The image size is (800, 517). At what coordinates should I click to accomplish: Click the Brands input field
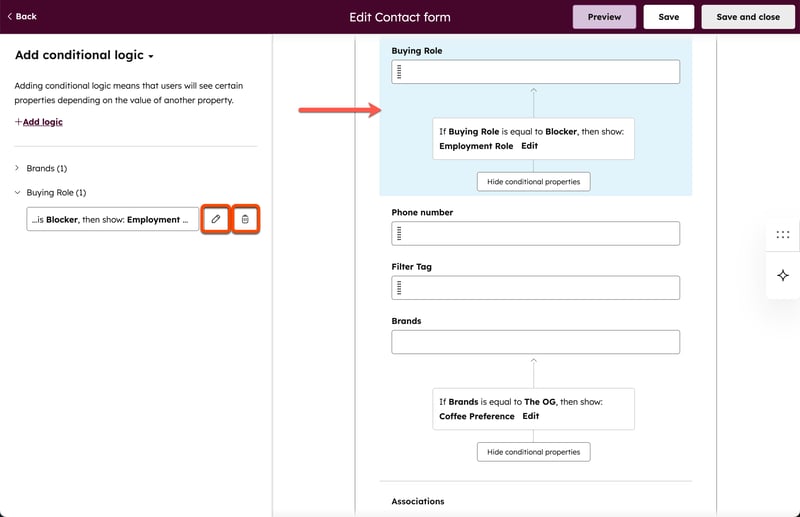(x=535, y=342)
